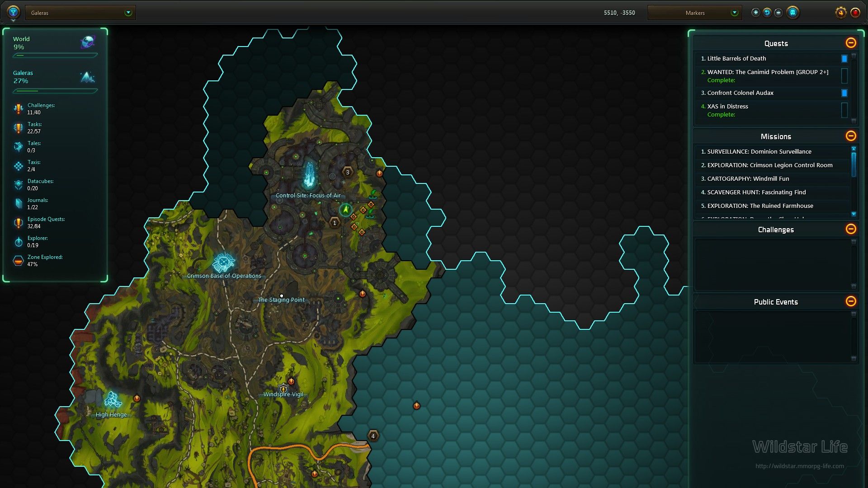Image resolution: width=868 pixels, height=488 pixels.
Task: Click the World planet icon
Action: [x=88, y=42]
